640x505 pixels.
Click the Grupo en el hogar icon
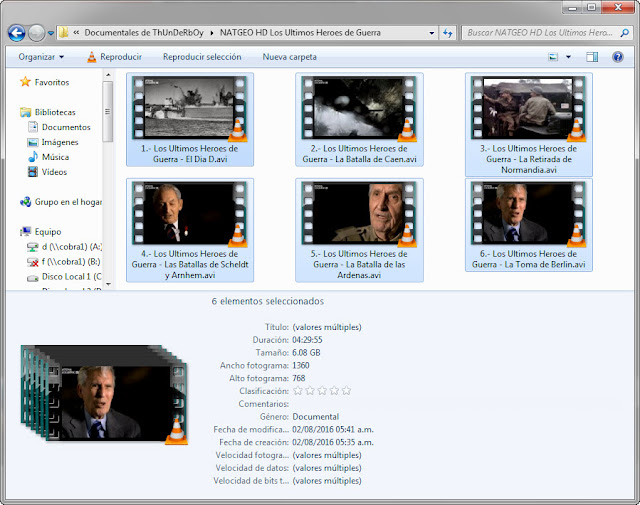(x=25, y=202)
